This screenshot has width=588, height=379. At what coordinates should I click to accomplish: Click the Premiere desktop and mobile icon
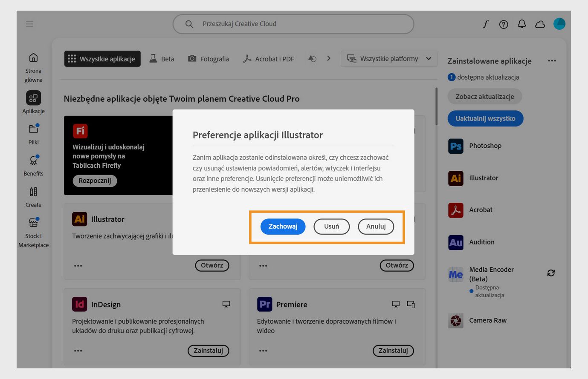[x=411, y=304]
